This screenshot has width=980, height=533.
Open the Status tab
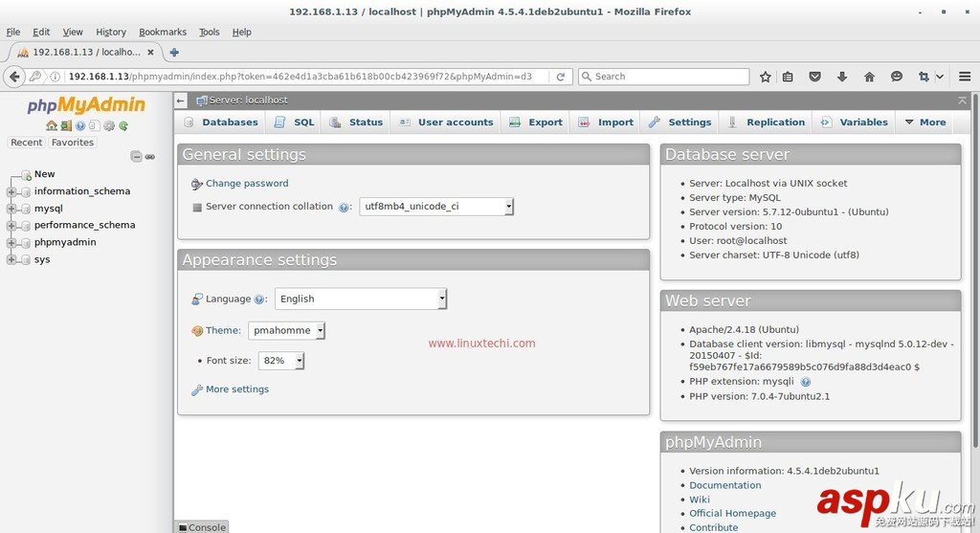coord(356,122)
